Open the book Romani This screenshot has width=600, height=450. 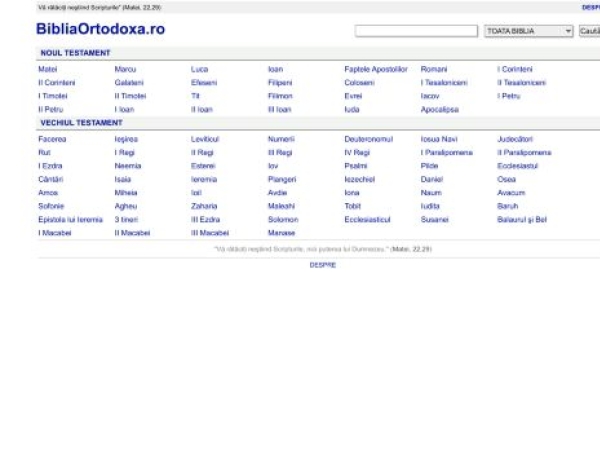click(434, 69)
